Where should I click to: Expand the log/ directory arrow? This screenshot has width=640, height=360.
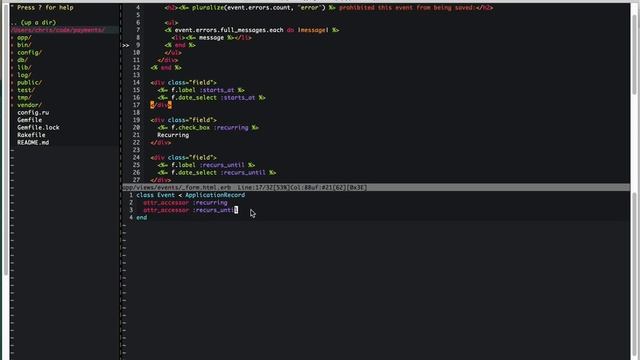coord(12,75)
